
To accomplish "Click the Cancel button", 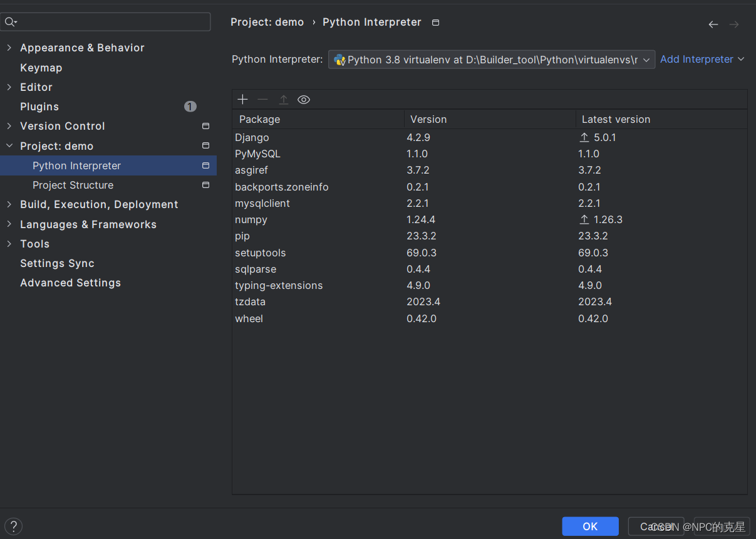I will point(656,526).
